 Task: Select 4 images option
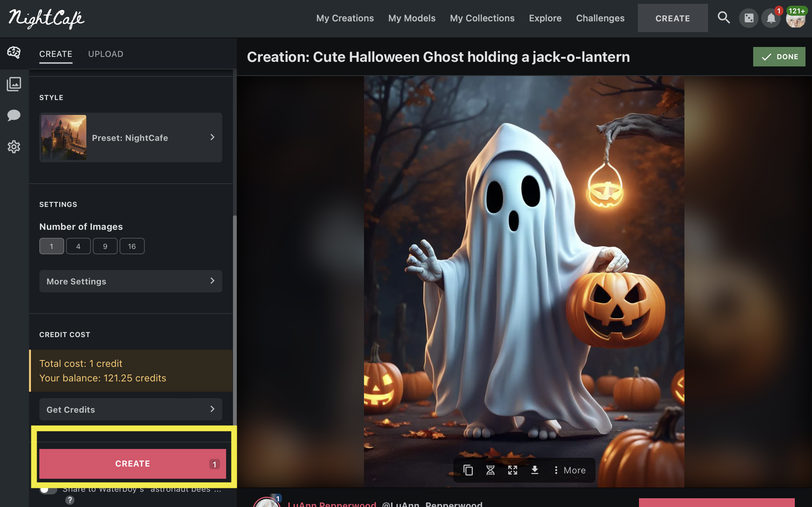(78, 246)
